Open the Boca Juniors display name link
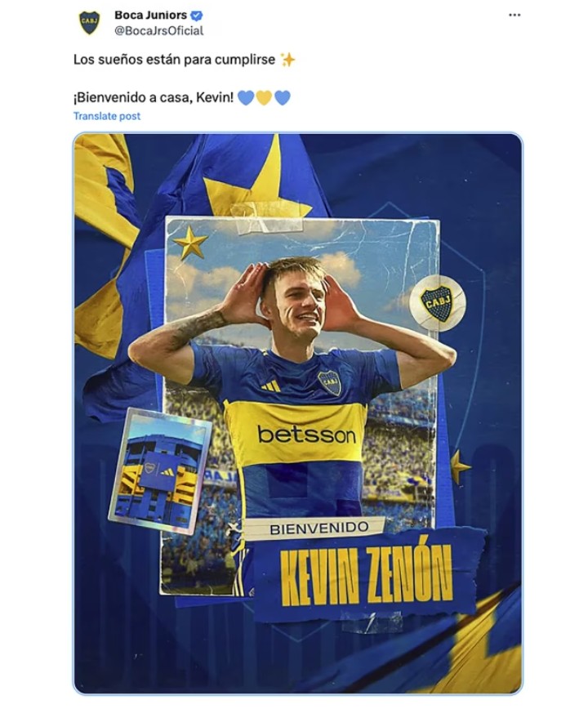This screenshot has width=588, height=709. coord(150,16)
